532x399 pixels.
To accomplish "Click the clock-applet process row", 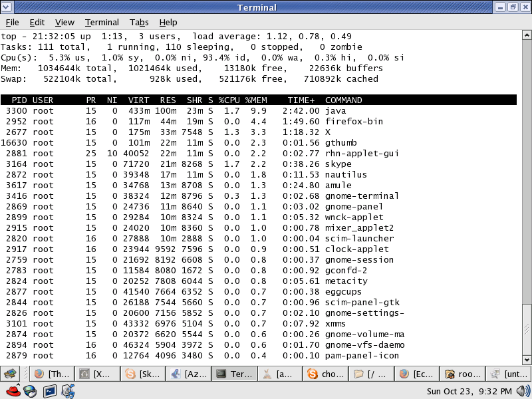I will tap(259, 249).
